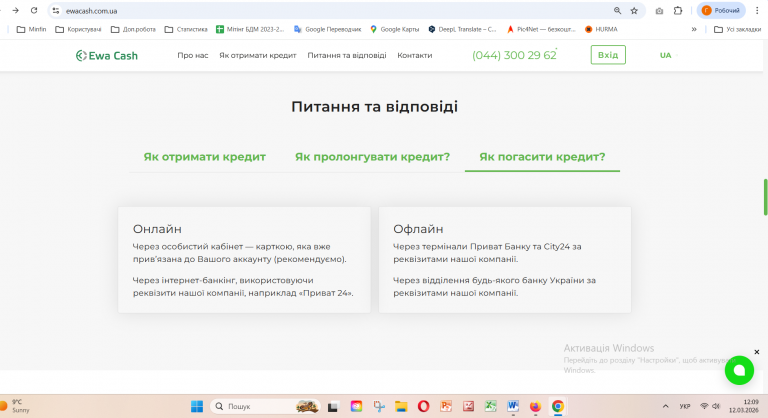The width and height of the screenshot is (768, 418).
Task: Click the text about Через інтернет-банкінг
Action: [243, 287]
